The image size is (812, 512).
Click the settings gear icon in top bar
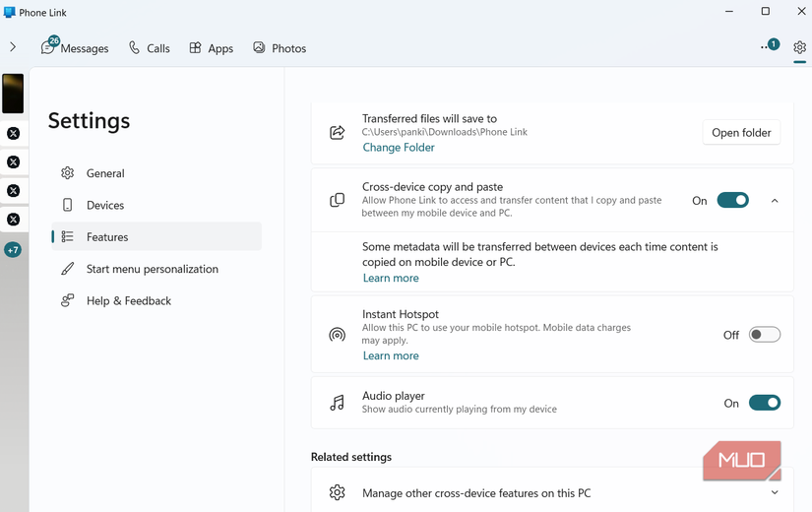[799, 47]
